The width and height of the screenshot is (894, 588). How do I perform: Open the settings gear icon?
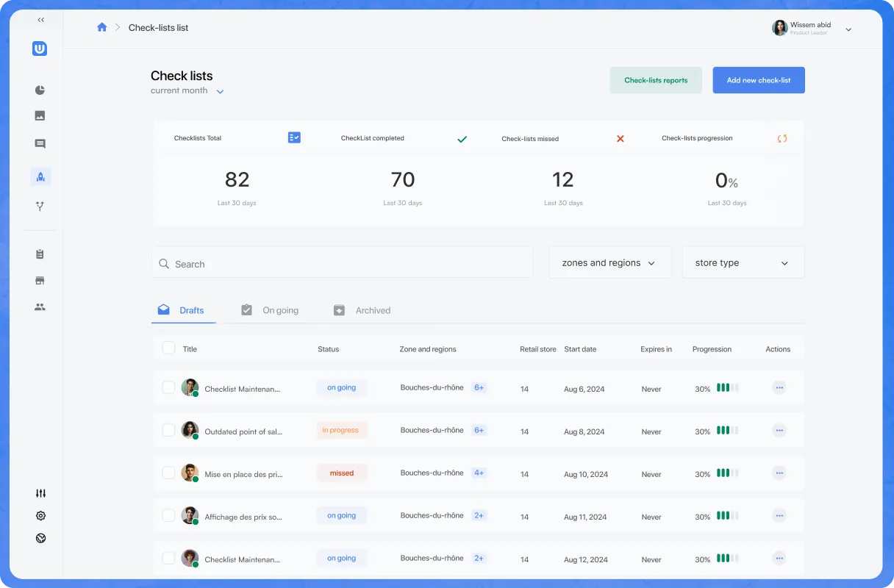point(40,516)
